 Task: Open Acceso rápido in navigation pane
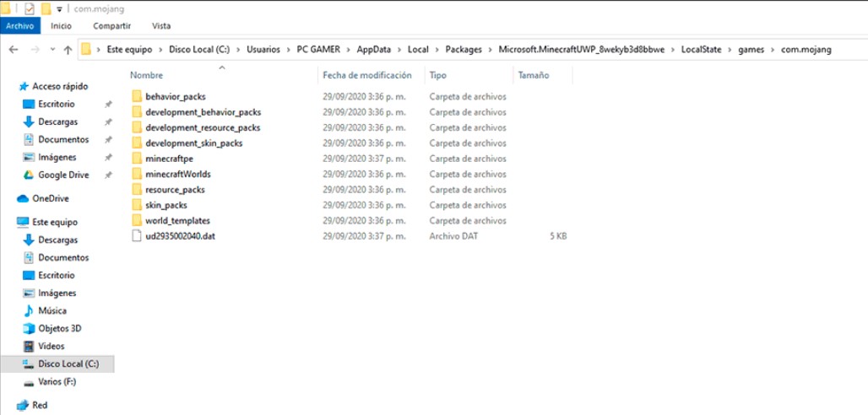(x=60, y=86)
